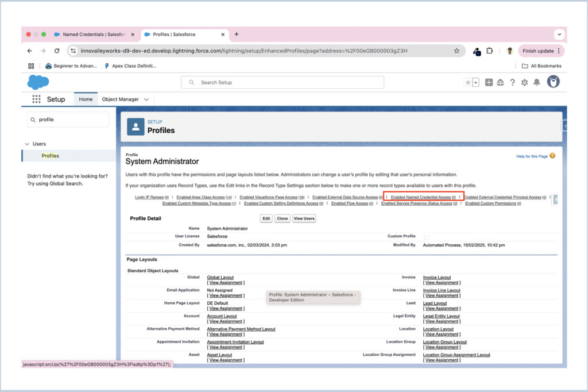588x392 pixels.
Task: Click the Trailhead guidance center icon
Action: [500, 82]
